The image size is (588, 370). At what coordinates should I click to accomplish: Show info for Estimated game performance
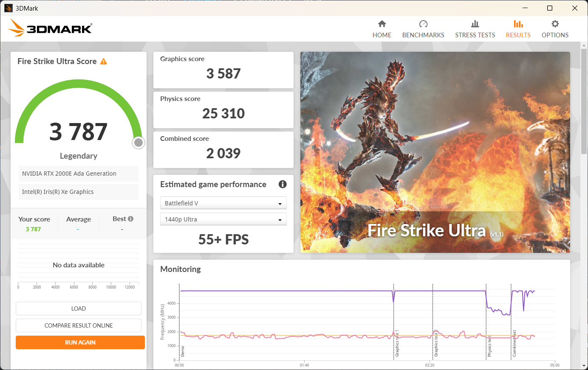(283, 184)
